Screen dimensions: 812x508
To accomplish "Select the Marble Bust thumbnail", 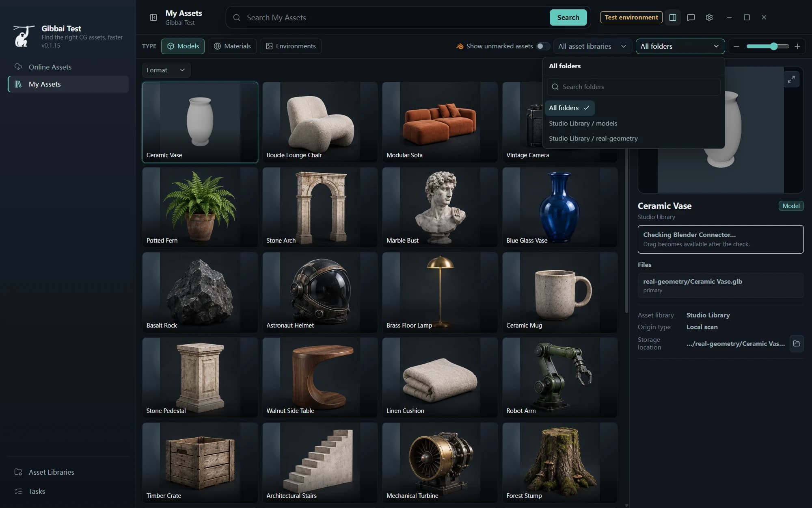I will [440, 207].
